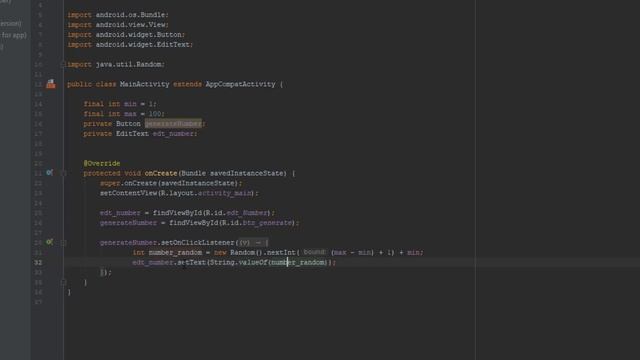Click the "final int min" declaration
This screenshot has width=640, height=360.
(x=110, y=104)
